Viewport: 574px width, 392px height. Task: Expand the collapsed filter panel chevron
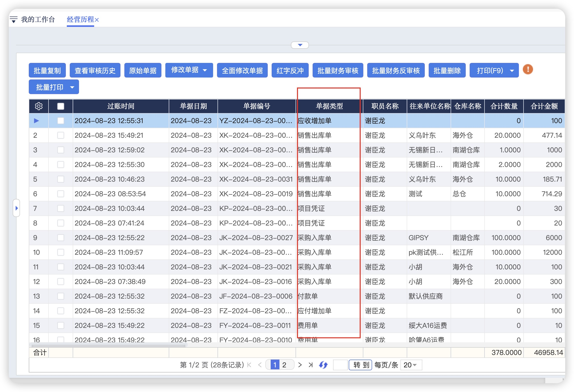point(300,45)
